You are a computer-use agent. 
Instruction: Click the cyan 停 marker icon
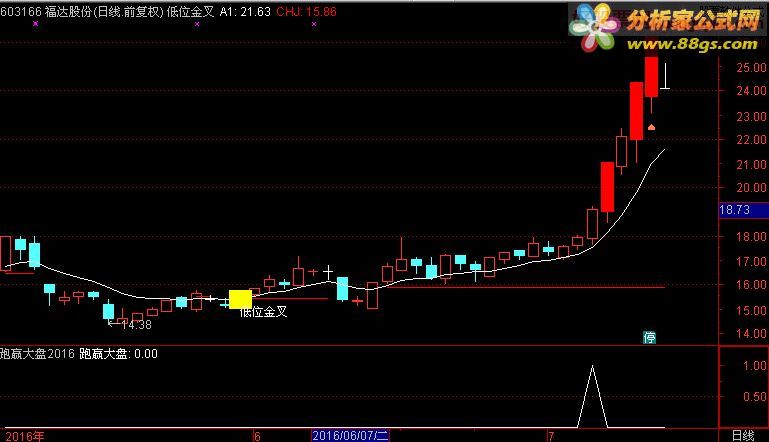click(x=649, y=337)
